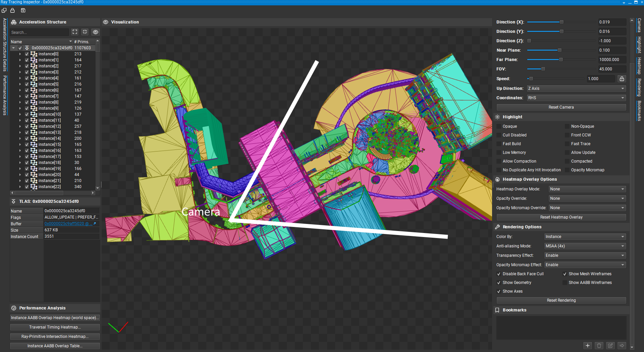Click the padlock icon in top toolbar
This screenshot has height=352, width=644.
[x=12, y=10]
